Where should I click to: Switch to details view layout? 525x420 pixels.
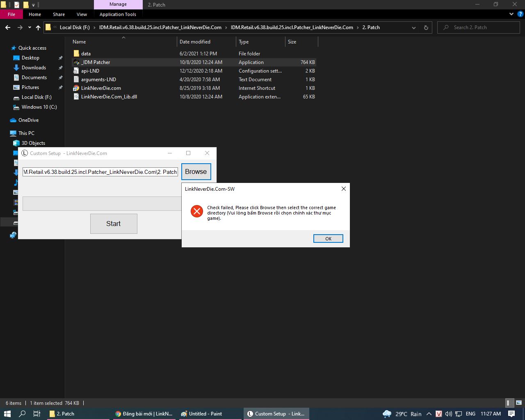[509, 403]
